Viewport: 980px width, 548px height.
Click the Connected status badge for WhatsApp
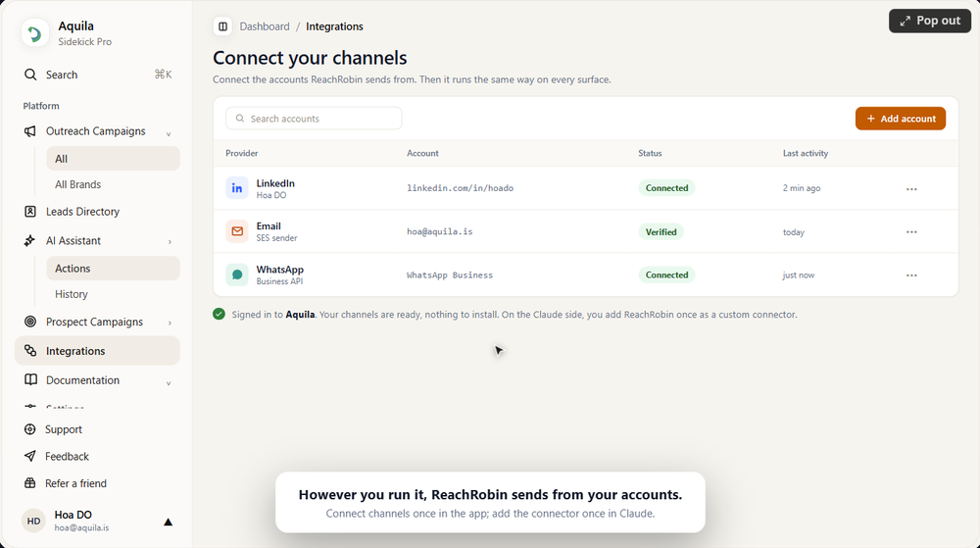coord(666,274)
